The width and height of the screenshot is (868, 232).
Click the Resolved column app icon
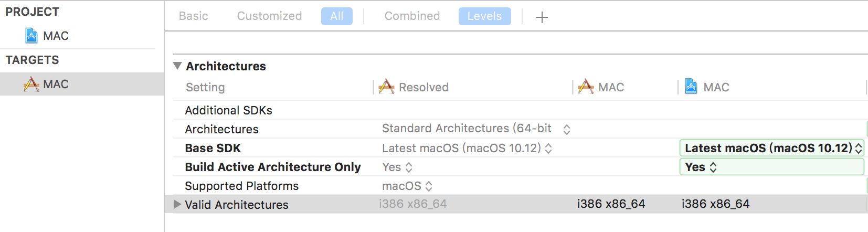tap(386, 87)
